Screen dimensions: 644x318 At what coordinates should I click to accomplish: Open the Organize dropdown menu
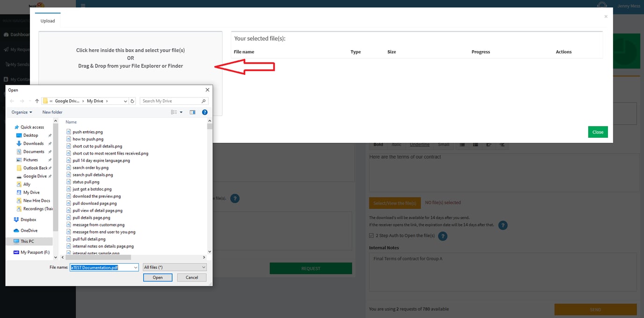tap(22, 112)
